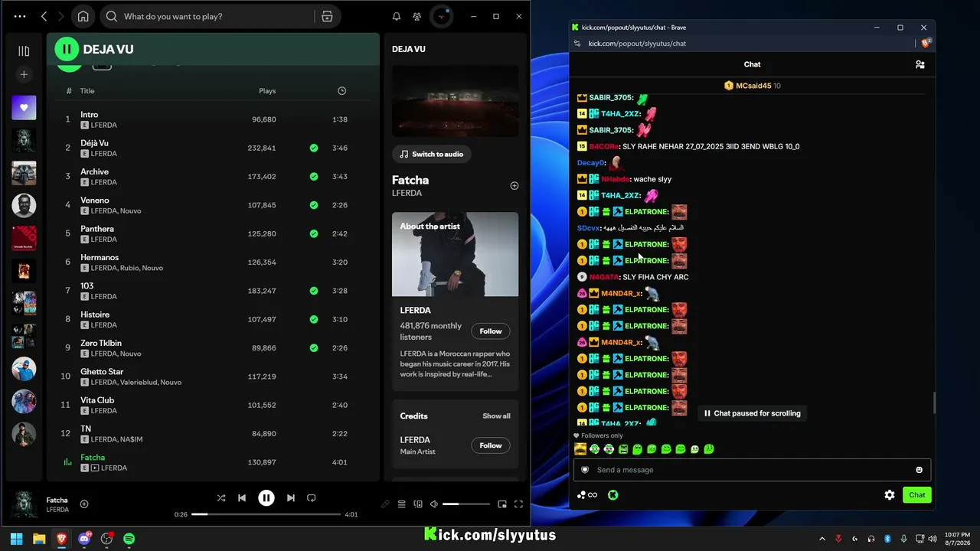
Task: Mute Spotify with the speaker icon
Action: click(434, 504)
